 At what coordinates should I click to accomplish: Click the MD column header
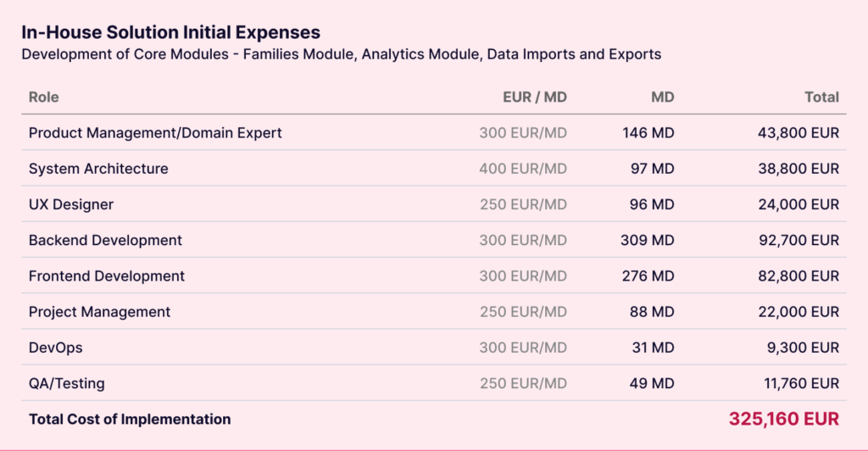point(662,97)
